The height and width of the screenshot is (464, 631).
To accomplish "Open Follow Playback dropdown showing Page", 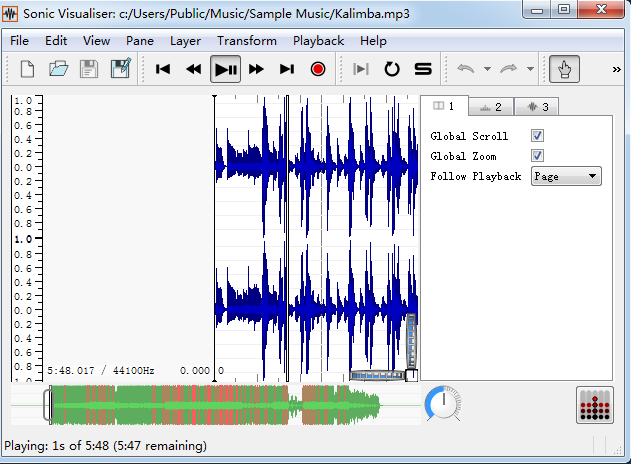I will click(566, 176).
